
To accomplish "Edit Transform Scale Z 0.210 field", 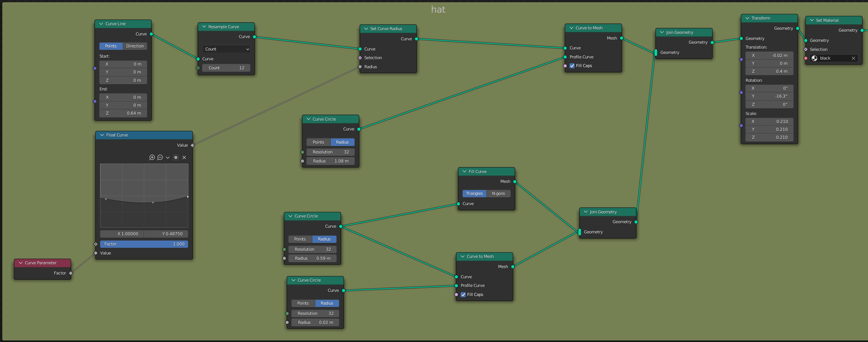I will (769, 137).
